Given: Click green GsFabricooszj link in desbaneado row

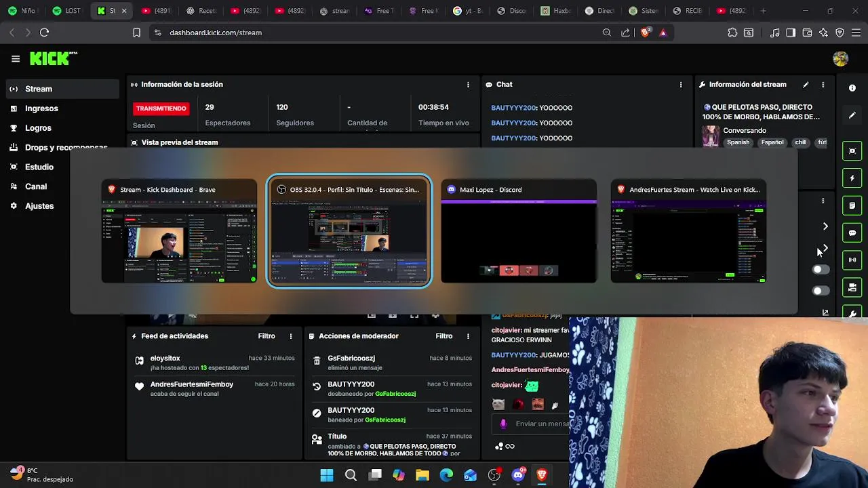Looking at the screenshot, I should (395, 394).
